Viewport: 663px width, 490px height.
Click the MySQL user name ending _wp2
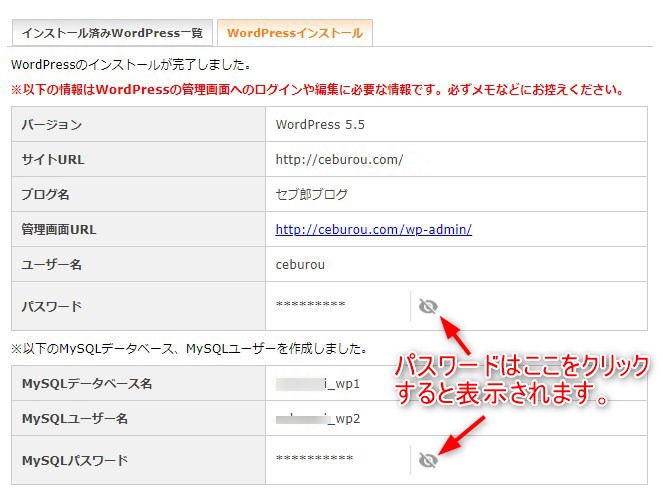tap(318, 419)
